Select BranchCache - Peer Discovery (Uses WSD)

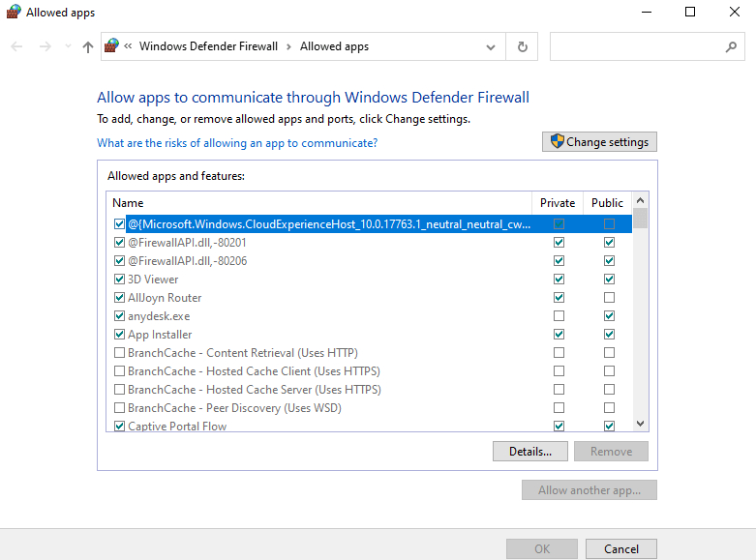click(234, 408)
